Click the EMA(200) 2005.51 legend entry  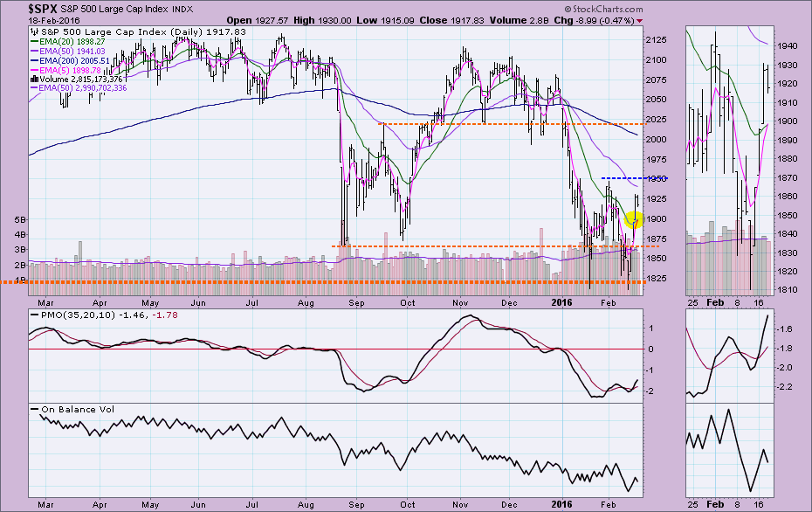(x=74, y=60)
